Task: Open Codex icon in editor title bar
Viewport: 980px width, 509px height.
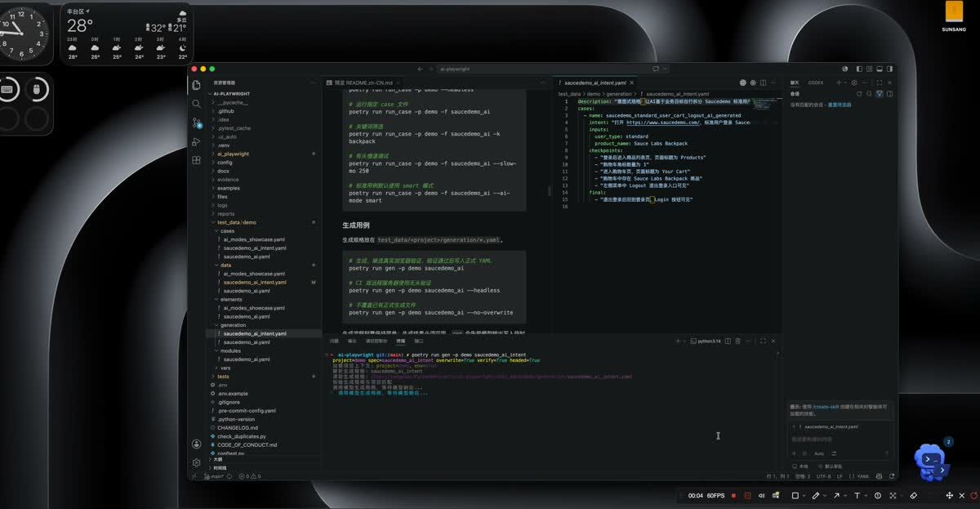Action: click(x=742, y=83)
